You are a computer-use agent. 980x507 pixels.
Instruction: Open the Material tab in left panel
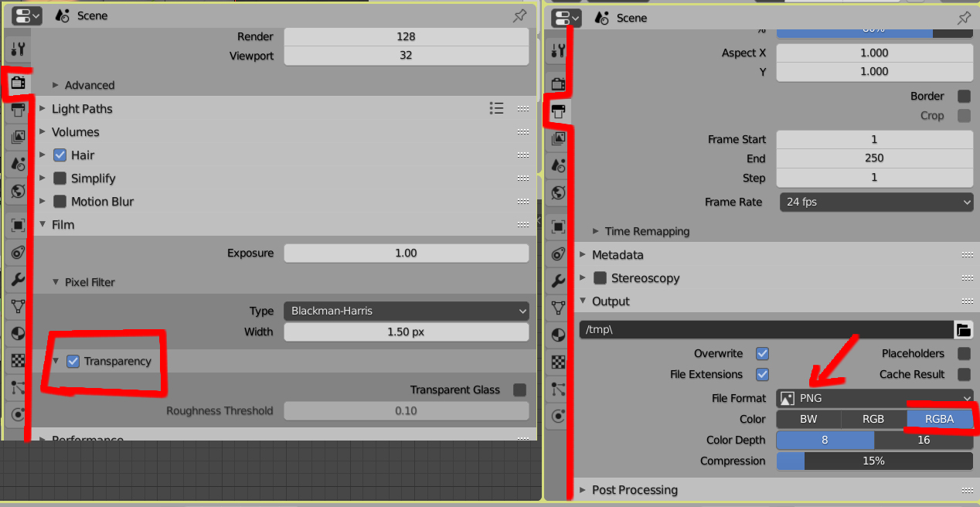click(x=19, y=333)
